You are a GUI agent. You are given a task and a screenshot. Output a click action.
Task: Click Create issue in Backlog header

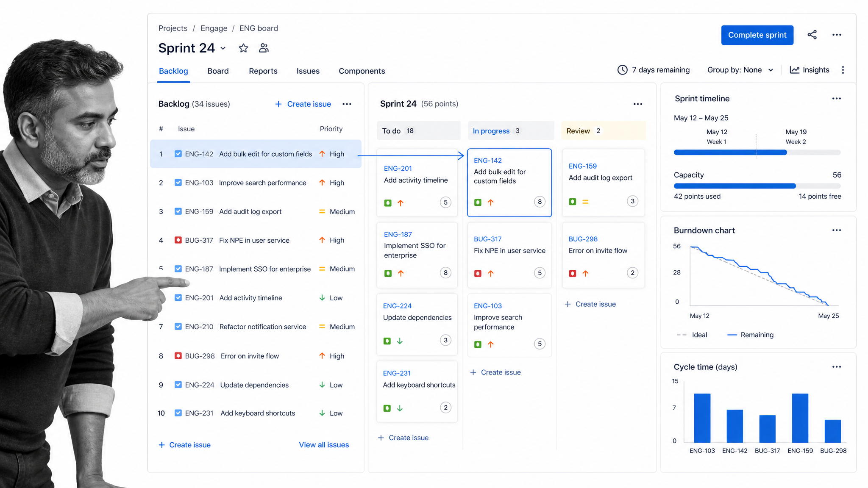pyautogui.click(x=303, y=104)
